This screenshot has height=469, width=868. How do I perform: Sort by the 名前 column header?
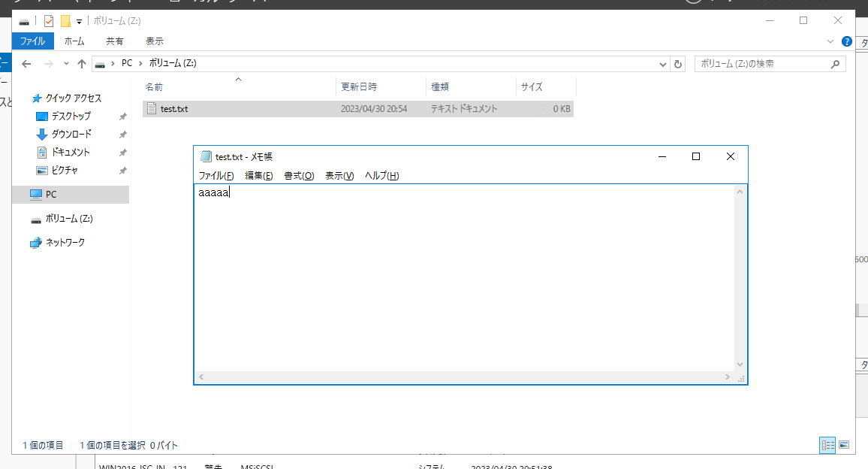coord(239,86)
